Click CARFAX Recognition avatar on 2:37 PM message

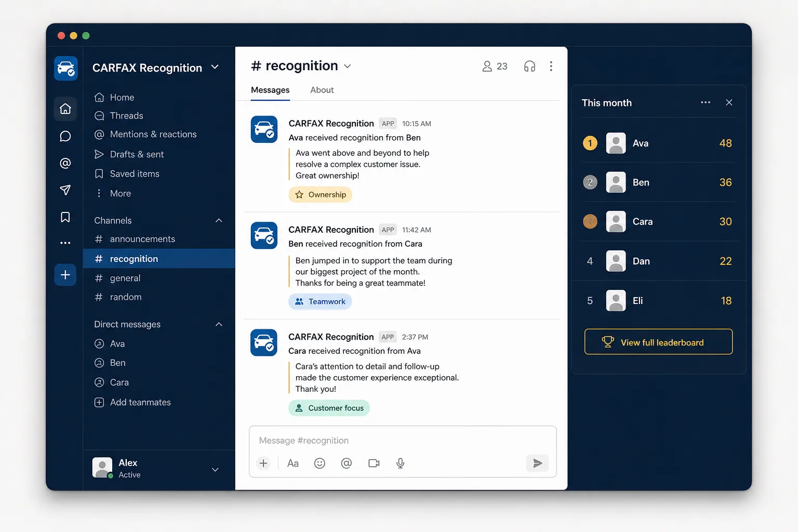tap(264, 342)
